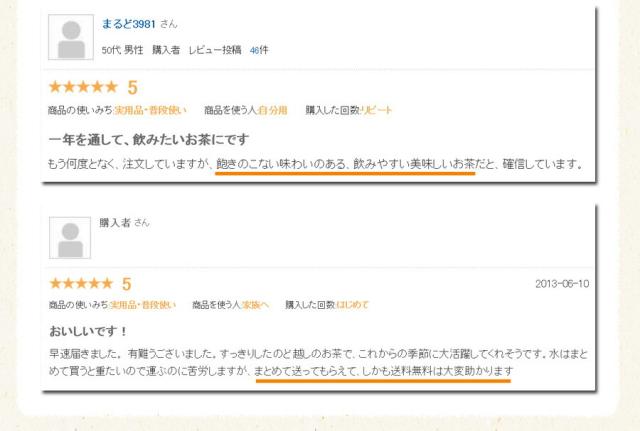The height and width of the screenshot is (431, 640).
Task: Select the リピート purchase count tag
Action: (376, 110)
